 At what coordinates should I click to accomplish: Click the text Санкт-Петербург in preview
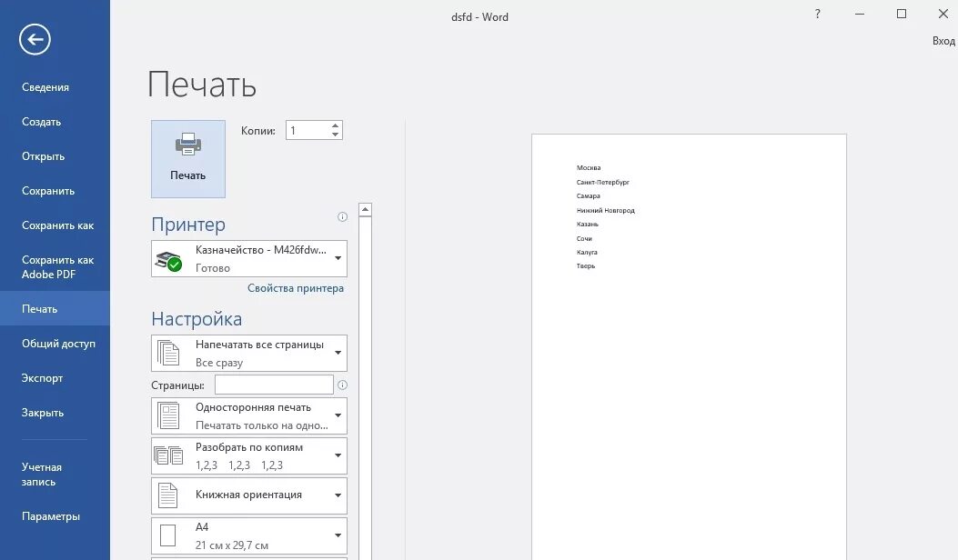(602, 182)
